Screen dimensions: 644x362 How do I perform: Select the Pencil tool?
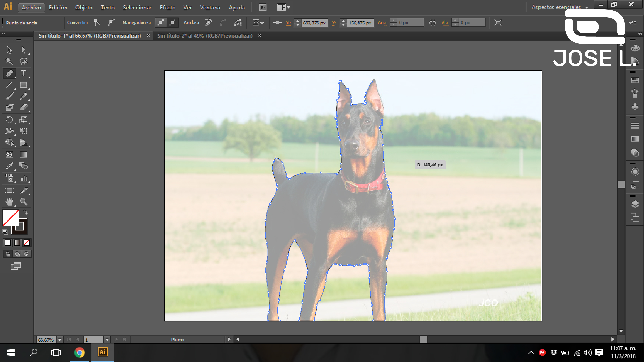(23, 96)
